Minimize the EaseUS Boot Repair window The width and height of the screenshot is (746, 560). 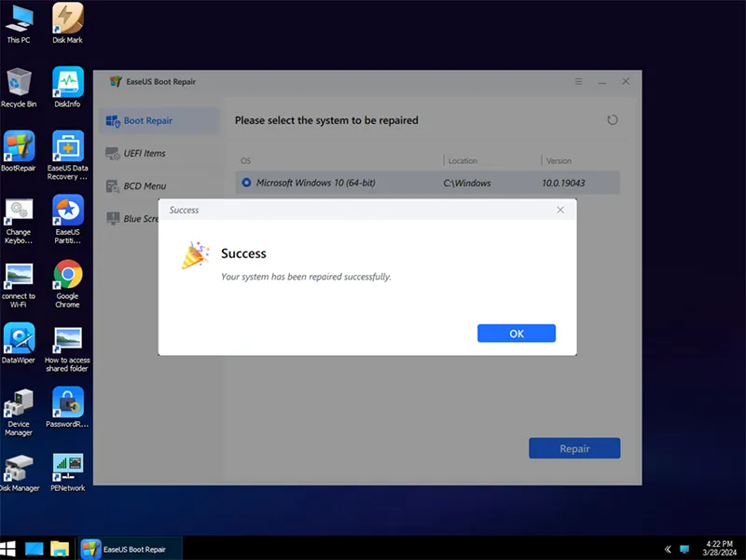601,82
